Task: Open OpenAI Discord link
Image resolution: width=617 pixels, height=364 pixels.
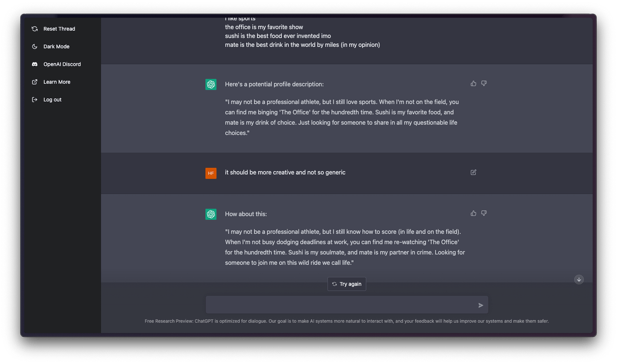Action: pyautogui.click(x=62, y=64)
